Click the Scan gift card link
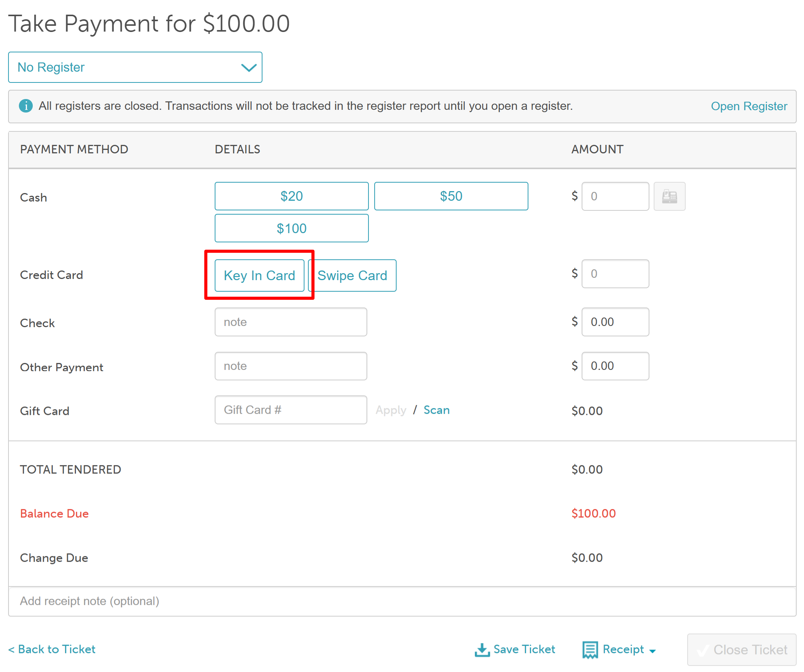 click(x=436, y=410)
